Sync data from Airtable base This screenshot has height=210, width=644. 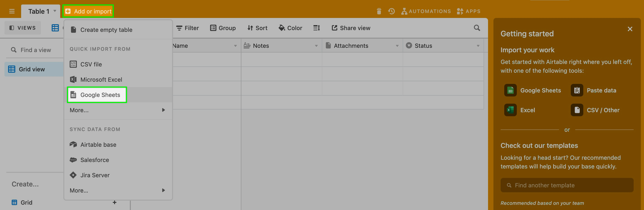[x=118, y=144]
